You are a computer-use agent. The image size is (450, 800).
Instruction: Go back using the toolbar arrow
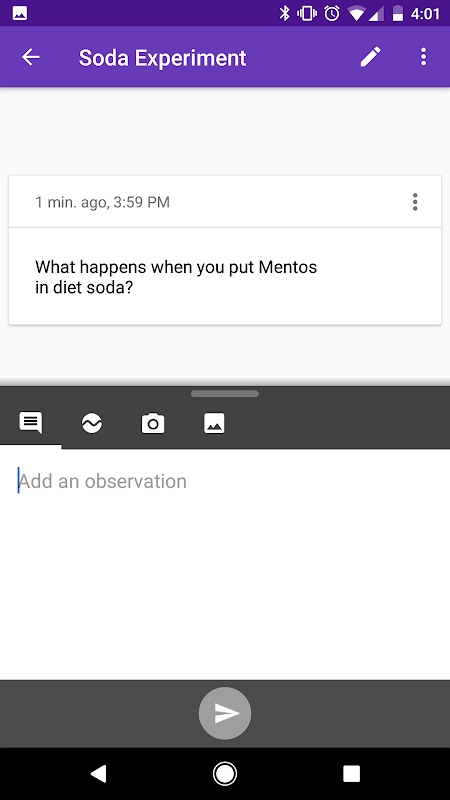pyautogui.click(x=31, y=57)
